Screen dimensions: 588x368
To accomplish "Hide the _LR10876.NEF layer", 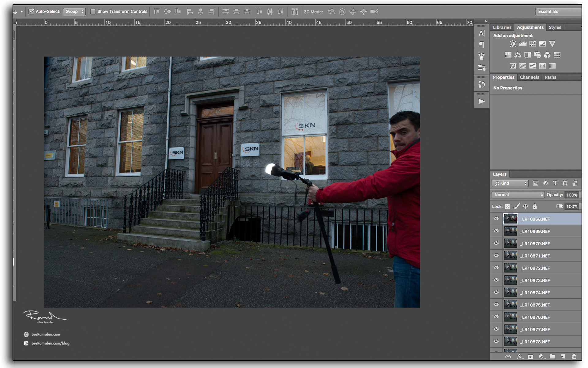I will [496, 317].
